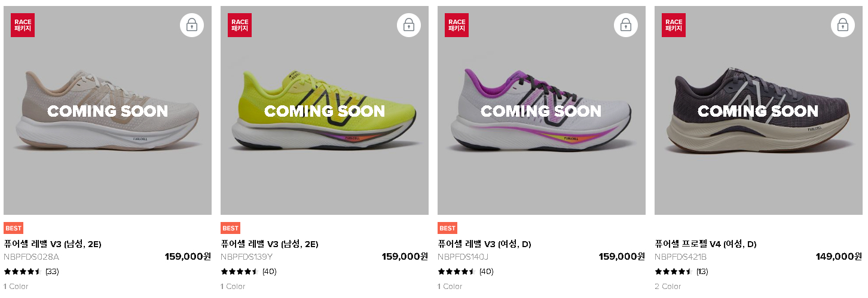The height and width of the screenshot is (298, 868).
Task: Open yellow FuelCell Rebel V3 product image
Action: click(x=325, y=111)
